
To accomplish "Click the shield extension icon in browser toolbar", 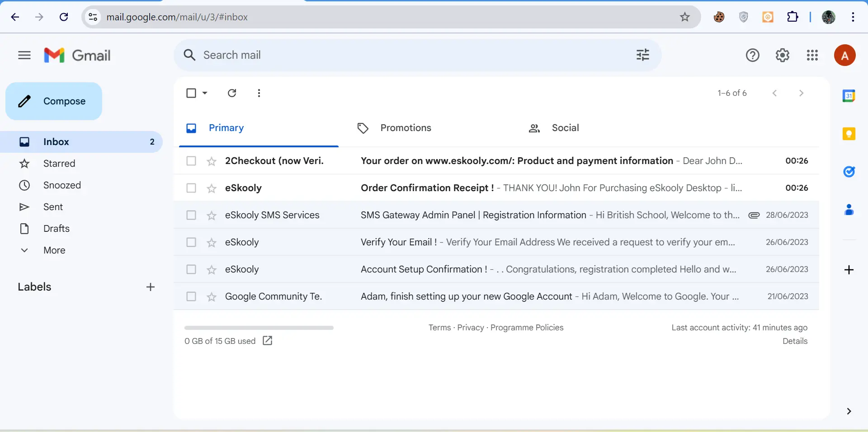I will tap(743, 17).
